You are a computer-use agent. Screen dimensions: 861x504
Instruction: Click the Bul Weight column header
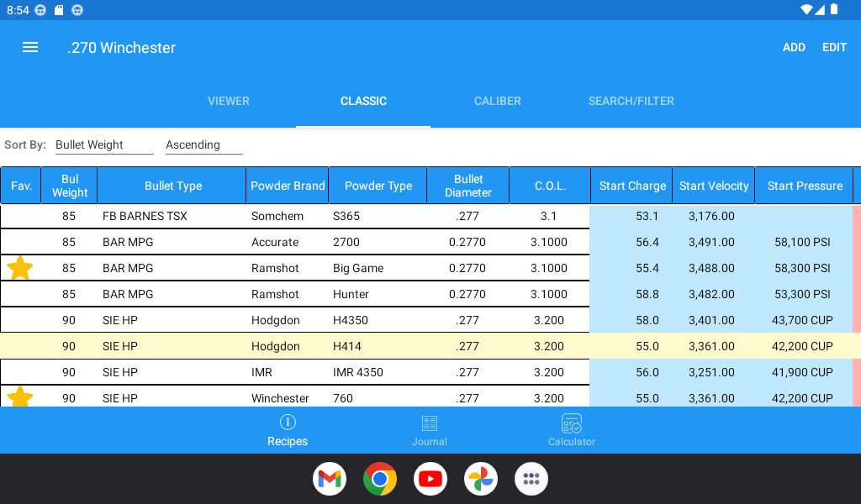[70, 186]
